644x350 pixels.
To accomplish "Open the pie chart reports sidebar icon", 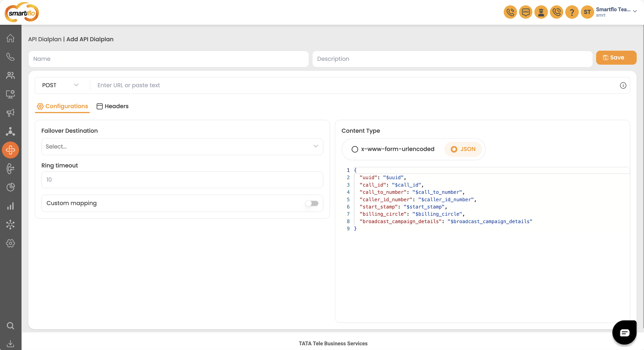I will [10, 187].
